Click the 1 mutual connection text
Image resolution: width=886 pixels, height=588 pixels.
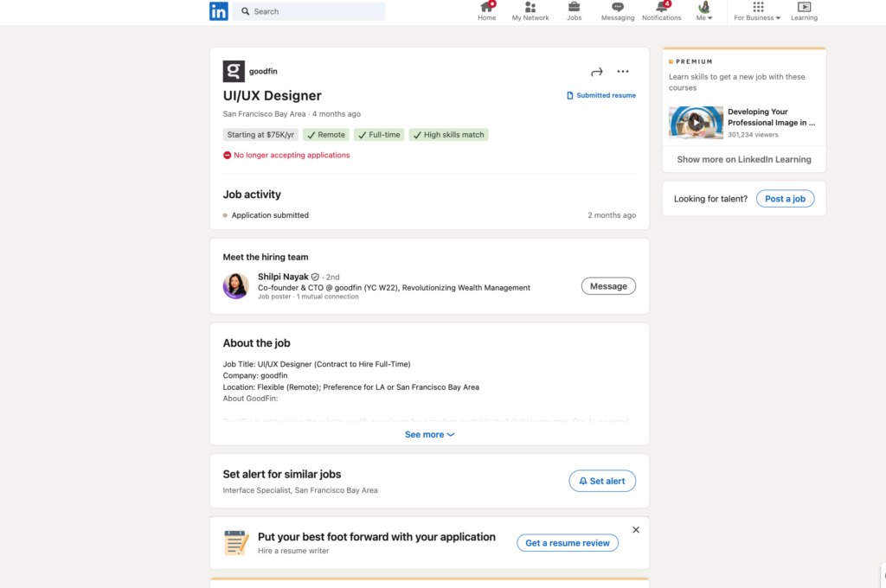[328, 297]
